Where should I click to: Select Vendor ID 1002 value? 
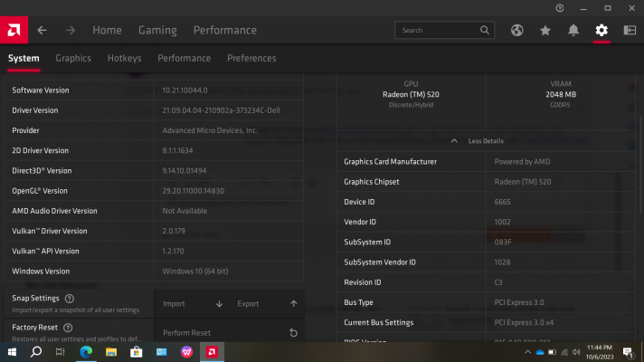click(502, 222)
